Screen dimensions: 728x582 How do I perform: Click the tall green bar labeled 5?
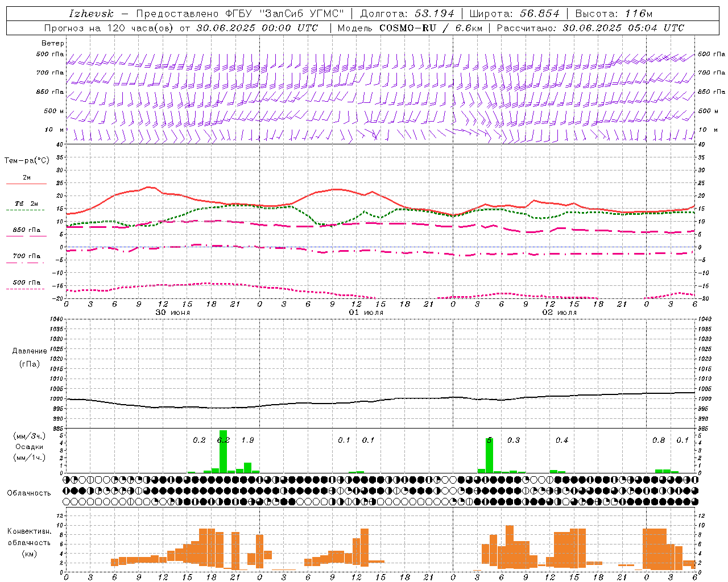pos(489,455)
